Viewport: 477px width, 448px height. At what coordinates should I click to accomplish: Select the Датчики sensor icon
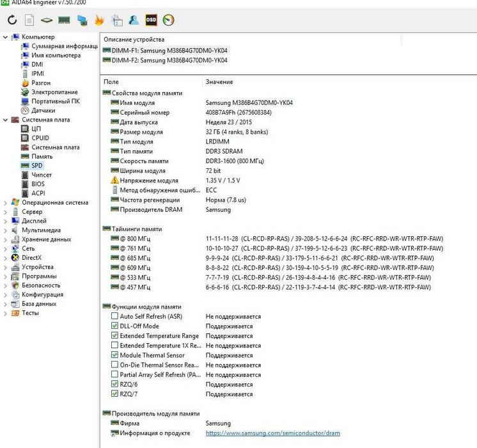coord(25,111)
